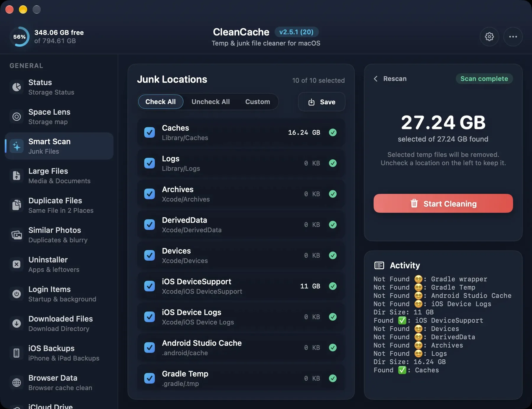The image size is (532, 409).
Task: Select the Check All segment
Action: (160, 102)
